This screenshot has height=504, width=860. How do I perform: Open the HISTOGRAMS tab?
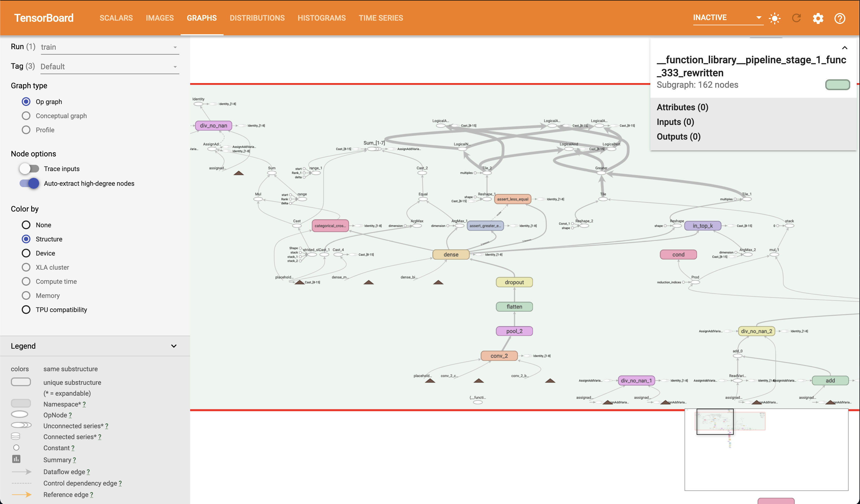(x=321, y=18)
